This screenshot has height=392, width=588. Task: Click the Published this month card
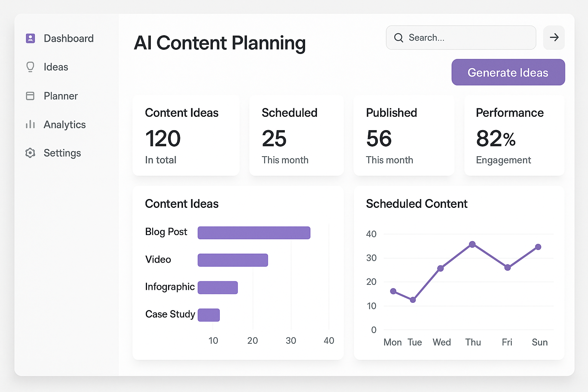(x=404, y=136)
